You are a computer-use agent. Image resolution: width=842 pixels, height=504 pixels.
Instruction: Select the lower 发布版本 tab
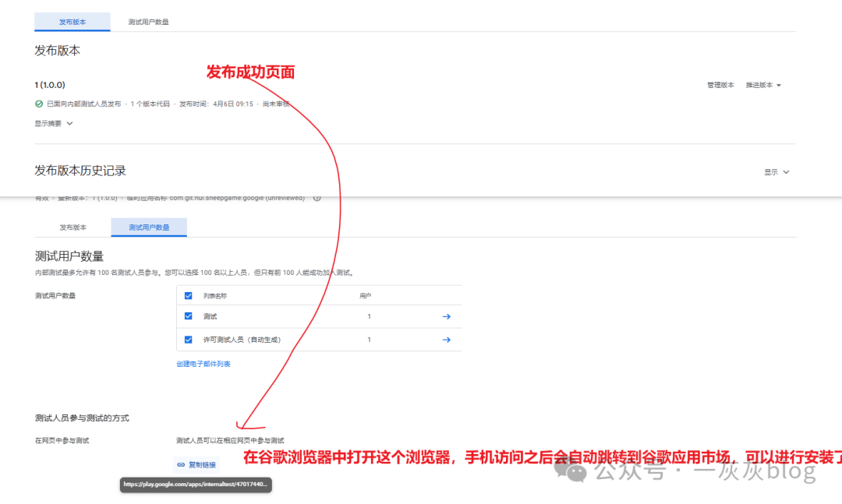point(73,227)
